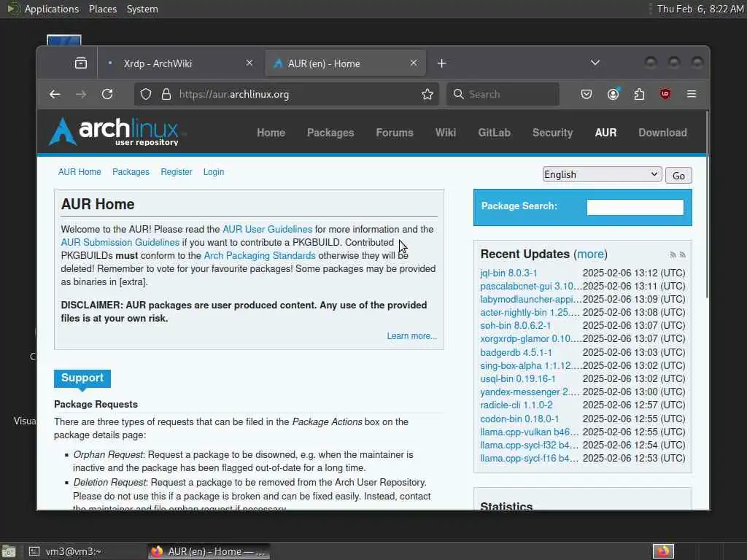Open the soh-bin 8.0.6.2-1 package link
Screen dimensions: 747x560
point(516,326)
